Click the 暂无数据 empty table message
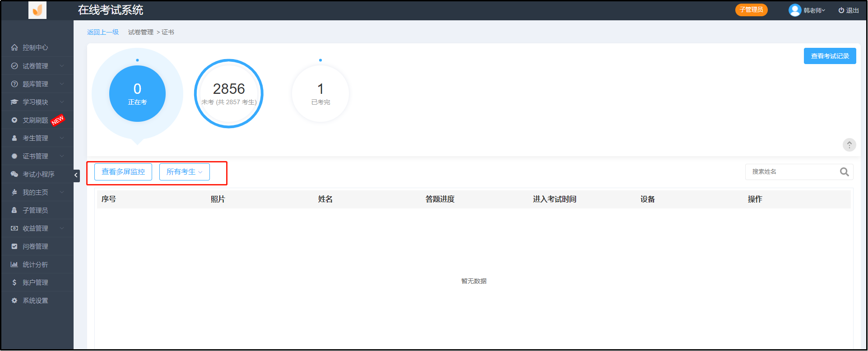This screenshot has height=351, width=868. pos(474,281)
